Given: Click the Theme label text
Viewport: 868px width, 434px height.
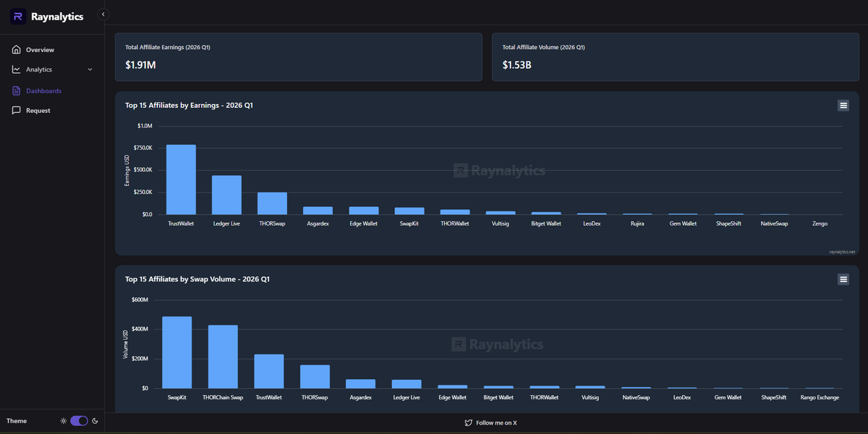Looking at the screenshot, I should tap(17, 421).
